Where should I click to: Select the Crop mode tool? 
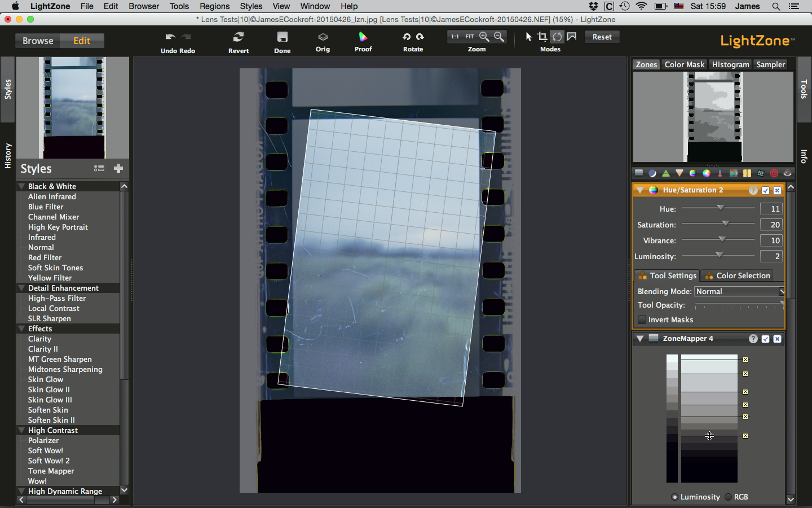pyautogui.click(x=542, y=37)
